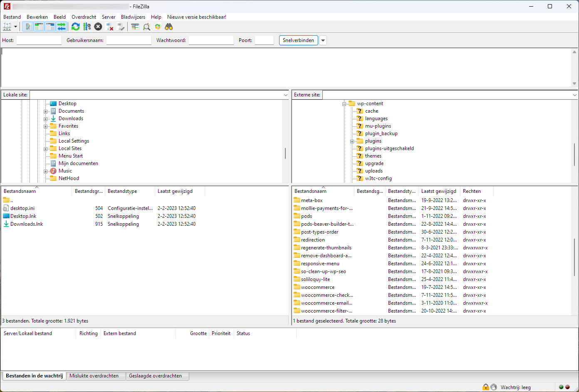Open the Snelverbinden history dropdown
The image size is (579, 392).
click(x=323, y=40)
